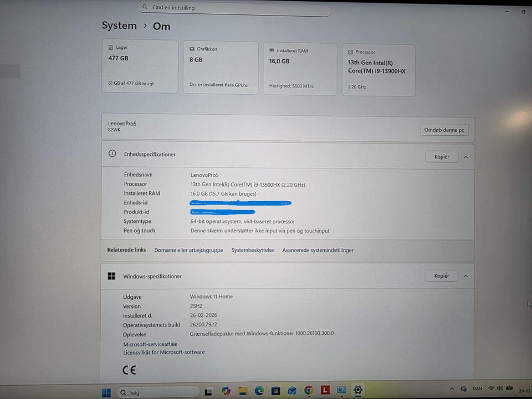Click the DAN language indicator
Screen dimensions: 532x399
477,389
